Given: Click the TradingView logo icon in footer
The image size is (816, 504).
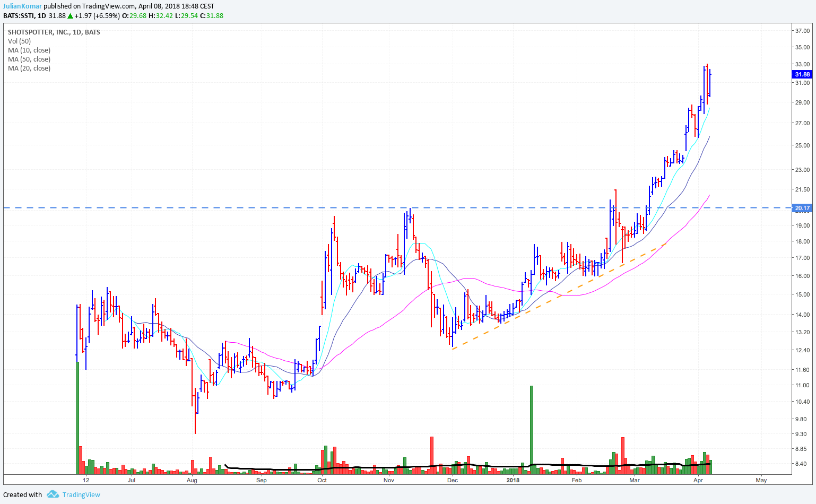Looking at the screenshot, I should point(53,494).
